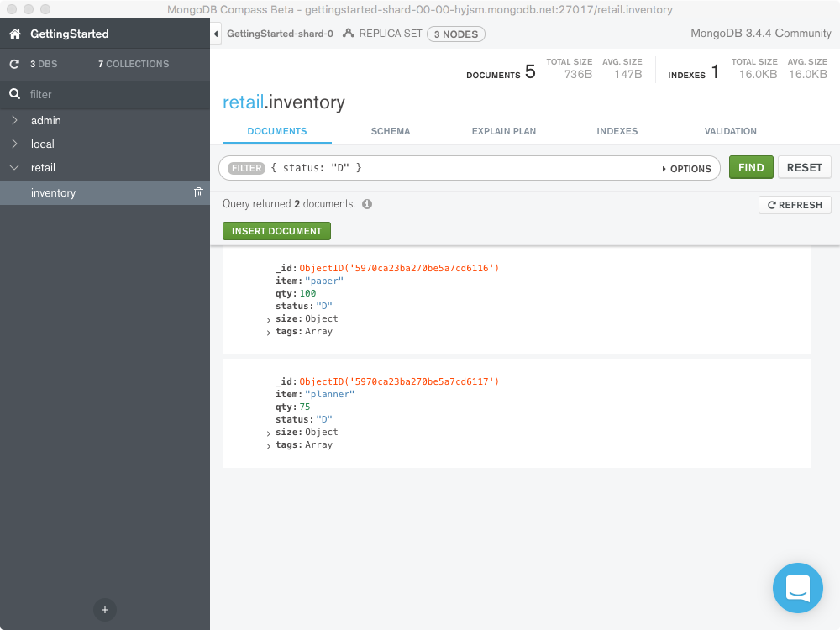Screen dimensions: 840x630
Task: Delete inventory collection using trash icon
Action: click(198, 192)
